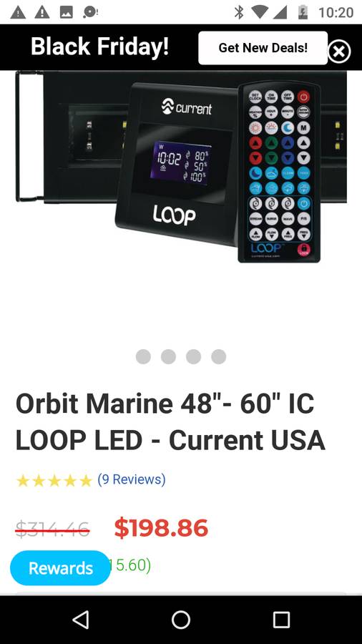Image resolution: width=362 pixels, height=644 pixels.
Task: Tap the recent apps square icon
Action: pos(281,620)
